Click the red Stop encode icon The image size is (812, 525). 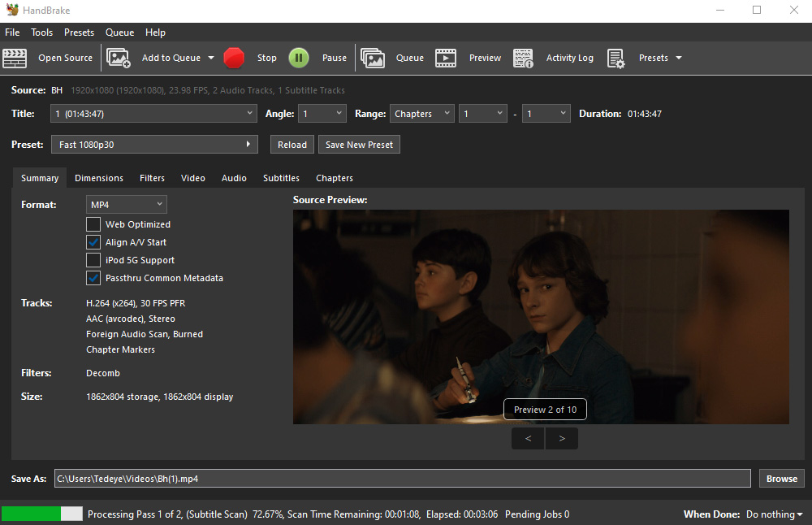[x=234, y=58]
